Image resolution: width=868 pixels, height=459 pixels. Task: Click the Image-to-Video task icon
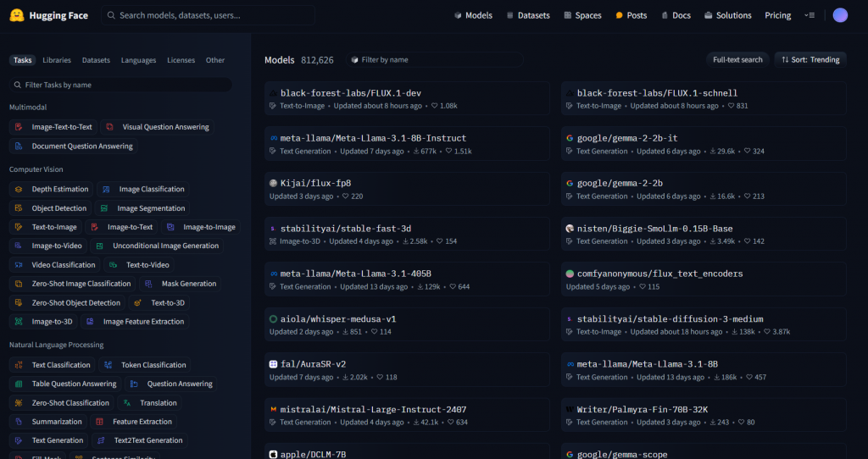[x=19, y=246]
